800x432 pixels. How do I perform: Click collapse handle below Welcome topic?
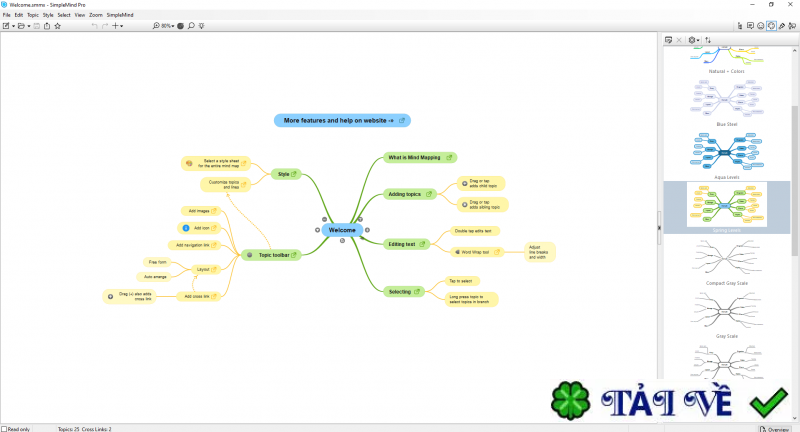pyautogui.click(x=342, y=241)
